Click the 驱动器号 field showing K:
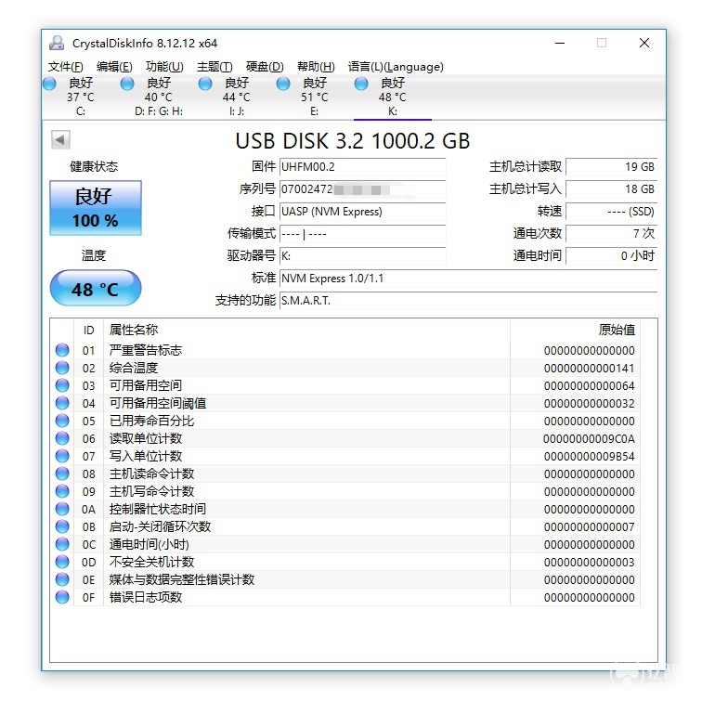 (x=362, y=256)
